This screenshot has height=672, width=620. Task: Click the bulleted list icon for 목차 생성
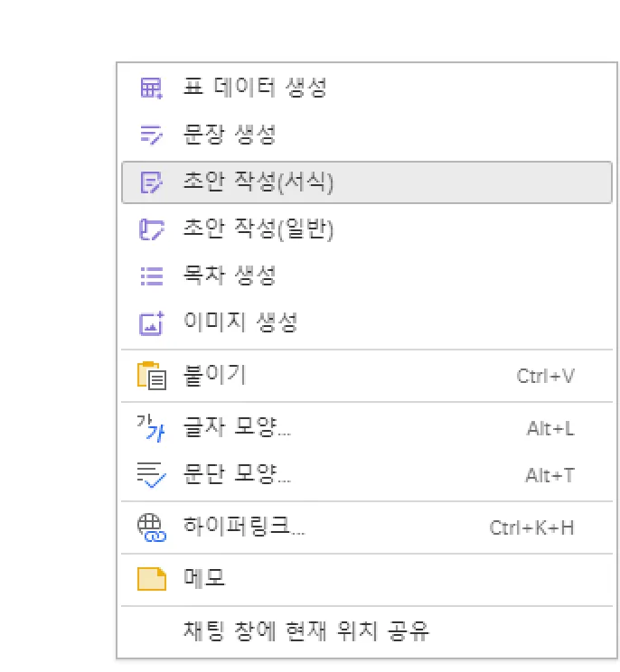[x=151, y=275]
